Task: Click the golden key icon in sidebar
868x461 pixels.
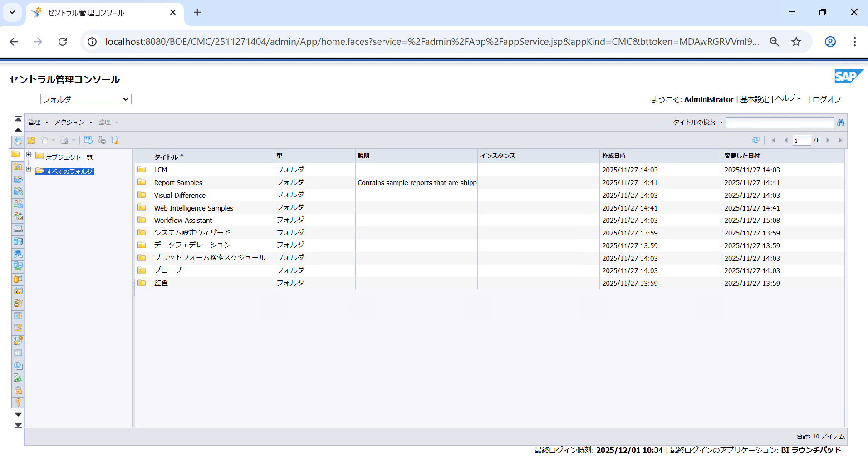Action: [x=18, y=402]
